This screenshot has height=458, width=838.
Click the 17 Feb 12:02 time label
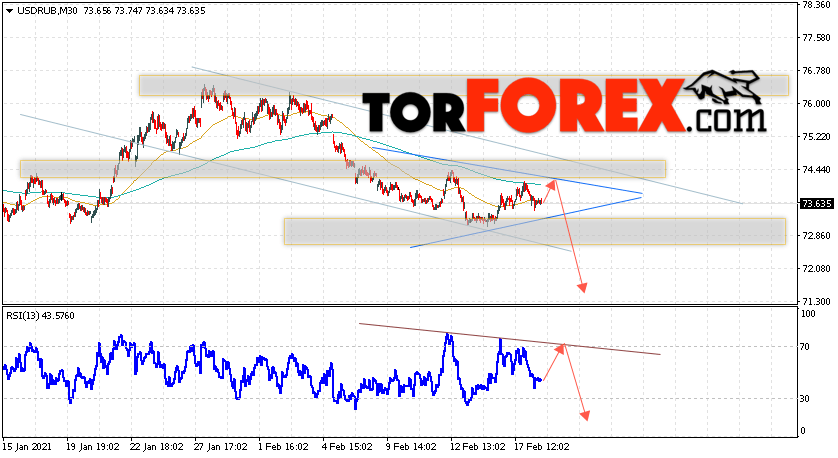541,447
